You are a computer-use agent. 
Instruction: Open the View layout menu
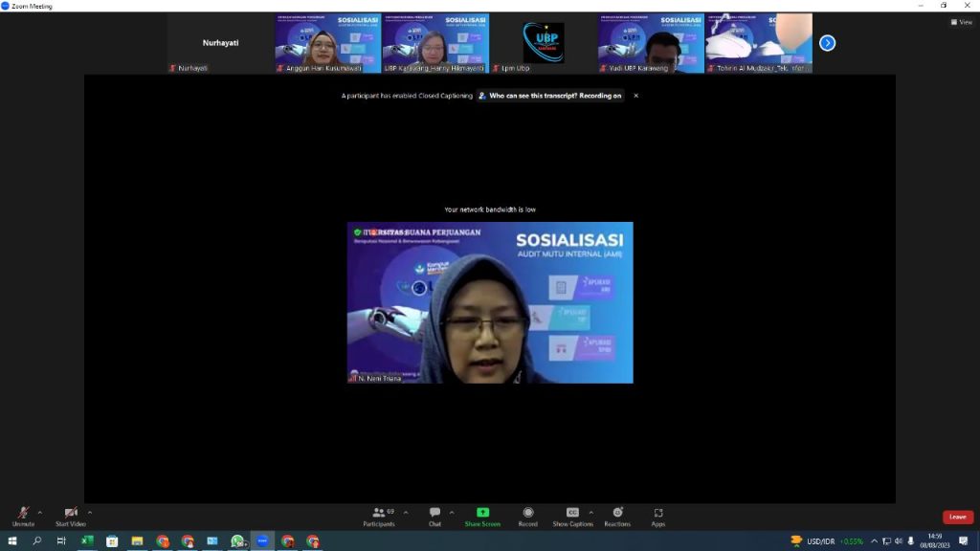[962, 22]
